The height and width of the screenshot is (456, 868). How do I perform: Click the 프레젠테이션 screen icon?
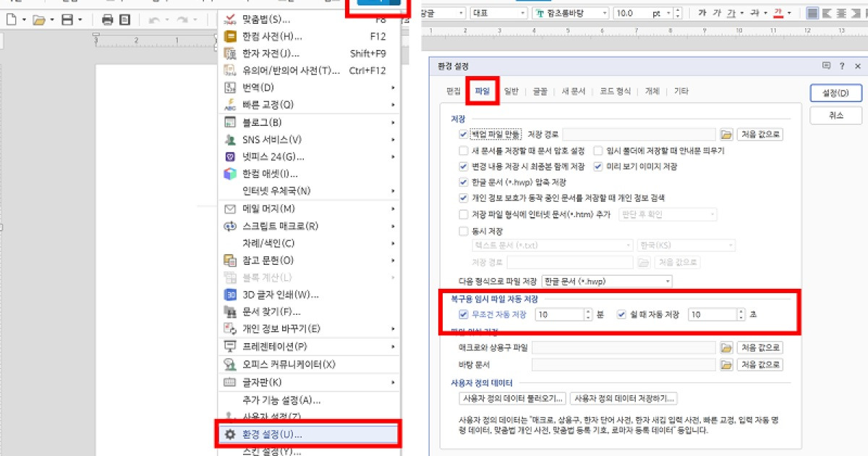(x=231, y=347)
